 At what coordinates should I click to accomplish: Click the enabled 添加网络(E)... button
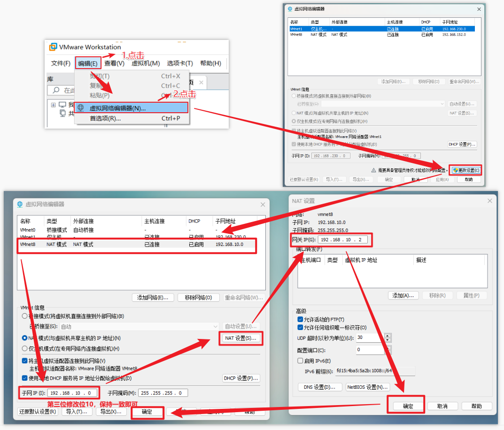(x=153, y=298)
